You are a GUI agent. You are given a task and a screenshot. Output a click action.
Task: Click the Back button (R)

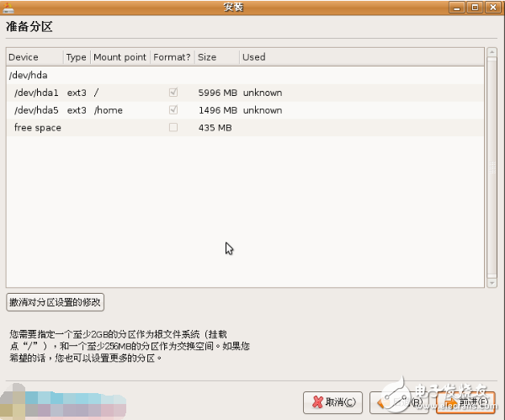[399, 402]
